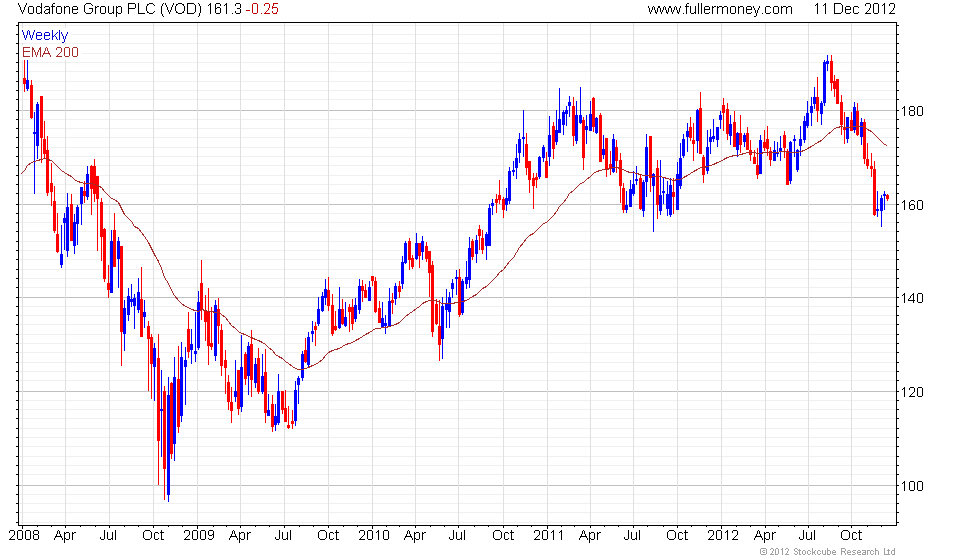Click the 140 price axis label
The height and width of the screenshot is (560, 980).
coord(912,298)
